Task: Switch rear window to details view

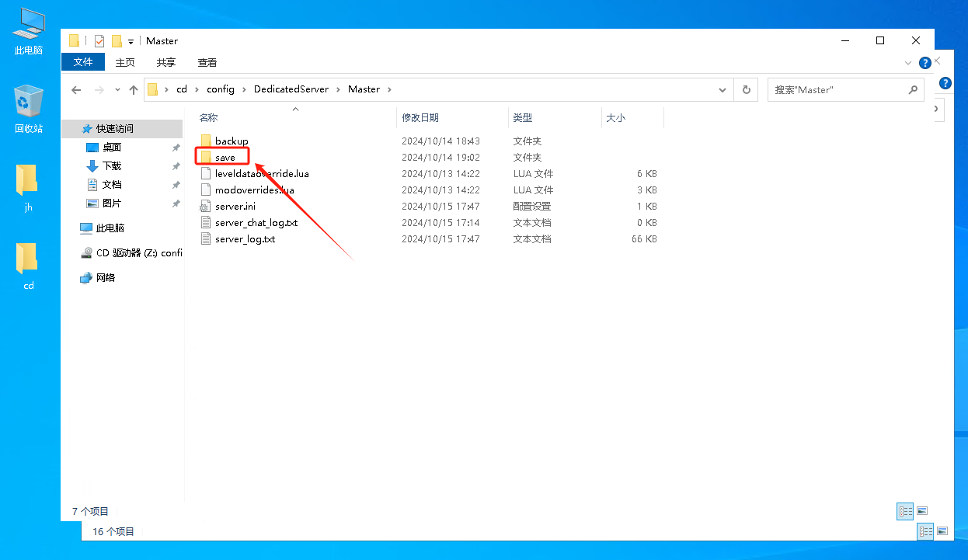Action: tap(925, 531)
